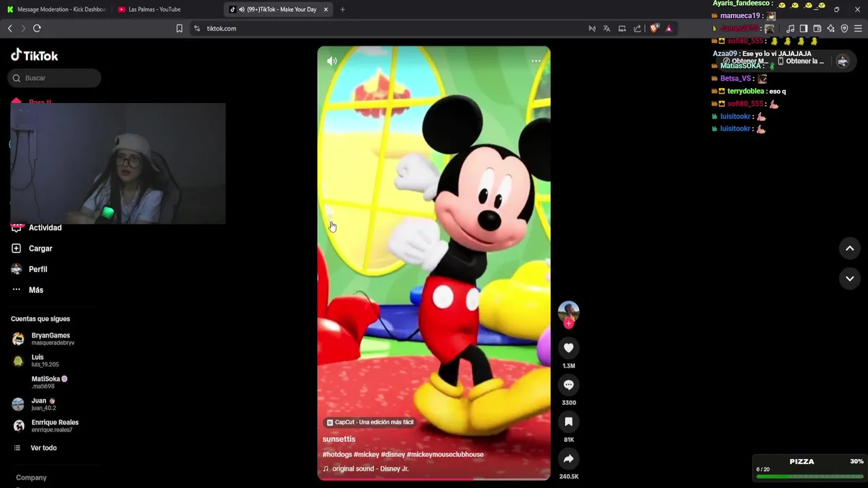Open the Cargar upload page
868x488 pixels.
(32, 249)
